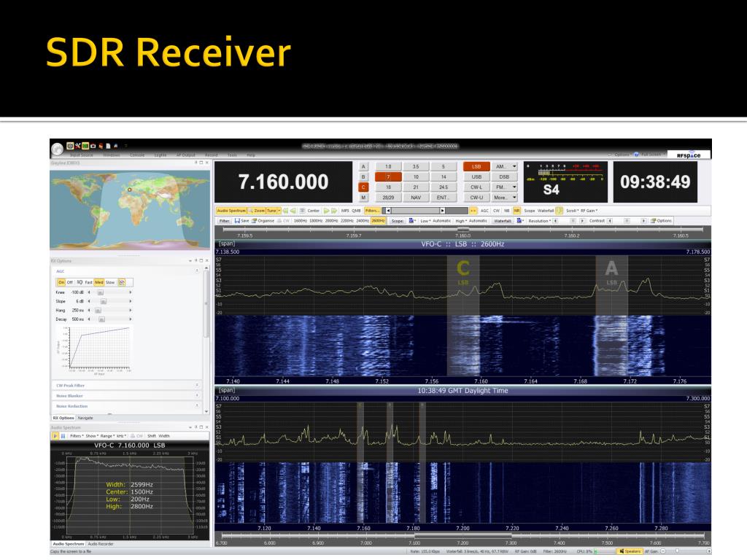Select the 14 MHz band button
This screenshot has height=560, width=747.
click(443, 176)
